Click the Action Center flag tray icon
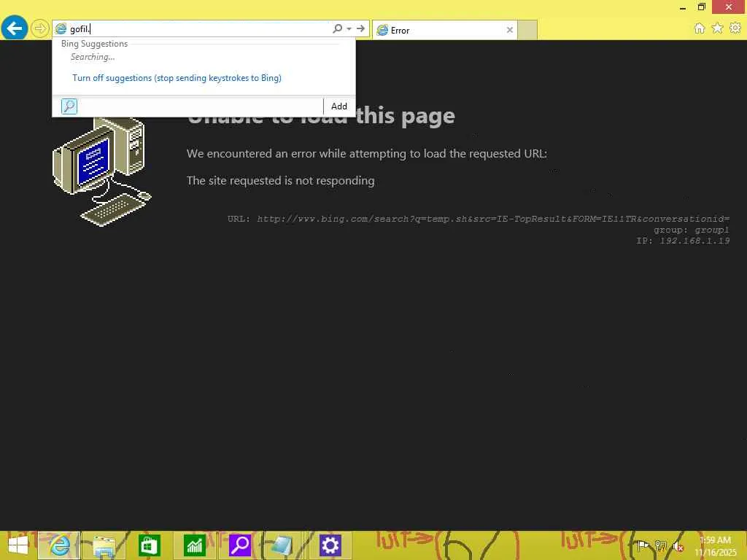The width and height of the screenshot is (747, 560). pyautogui.click(x=643, y=545)
